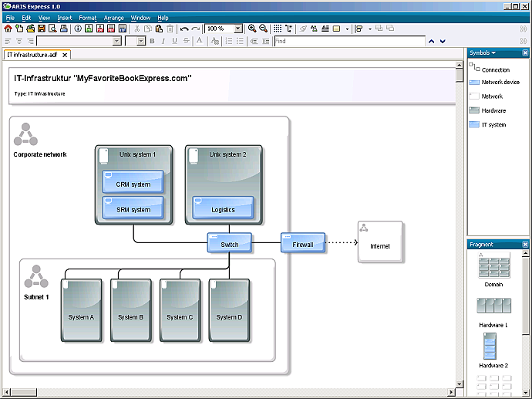Open the zoom level 100 % dropdown
532x399 pixels.
[x=238, y=29]
